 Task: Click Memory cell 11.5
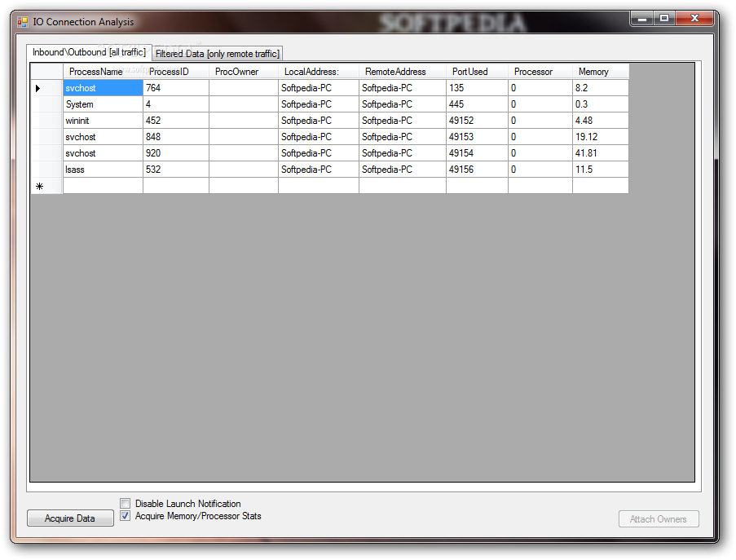click(x=601, y=170)
